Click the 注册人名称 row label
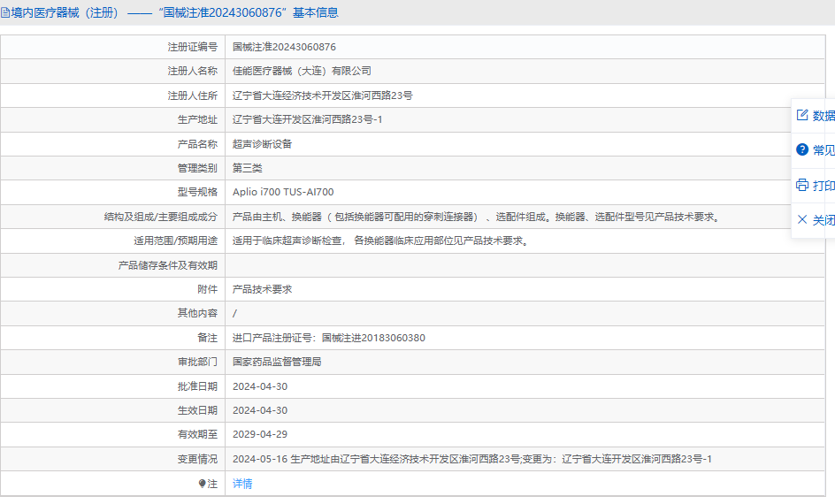 [192, 71]
